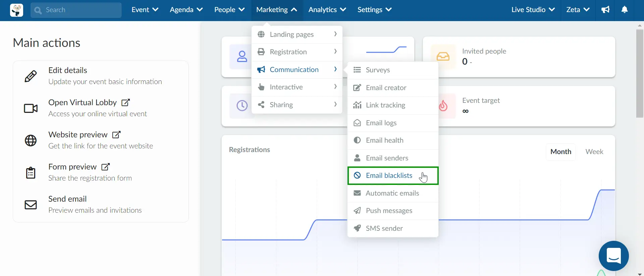Open Automatic emails

pos(393,193)
